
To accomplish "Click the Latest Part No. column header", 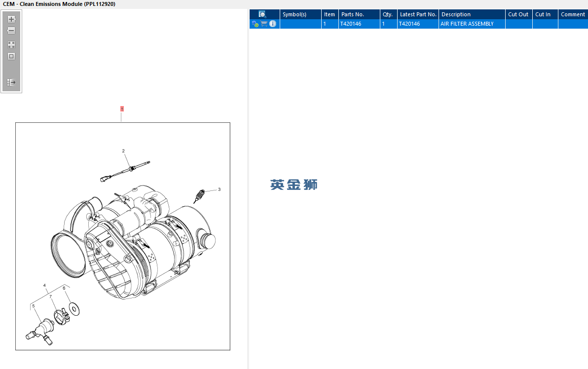I will pyautogui.click(x=418, y=14).
